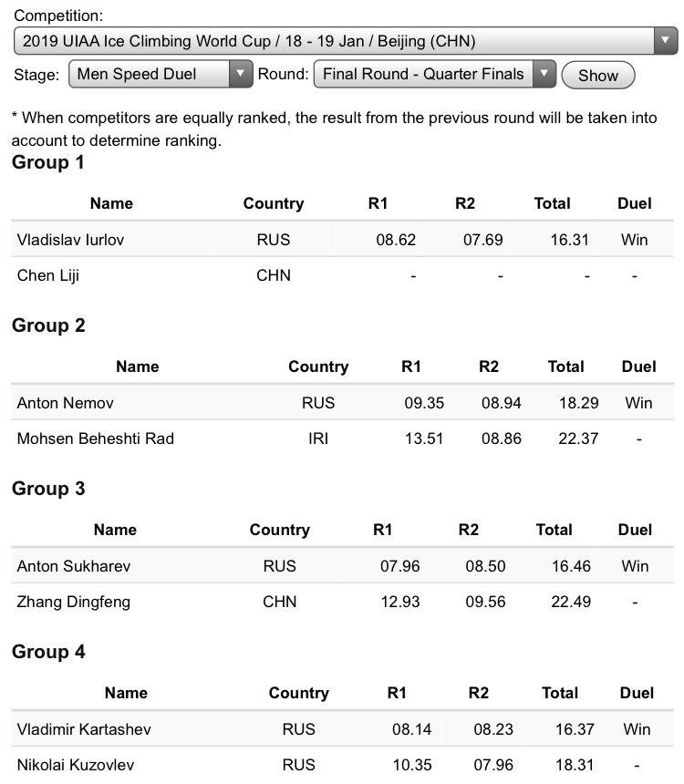This screenshot has height=784, width=684.
Task: Click Win result in Kartashev's row
Action: 637,729
